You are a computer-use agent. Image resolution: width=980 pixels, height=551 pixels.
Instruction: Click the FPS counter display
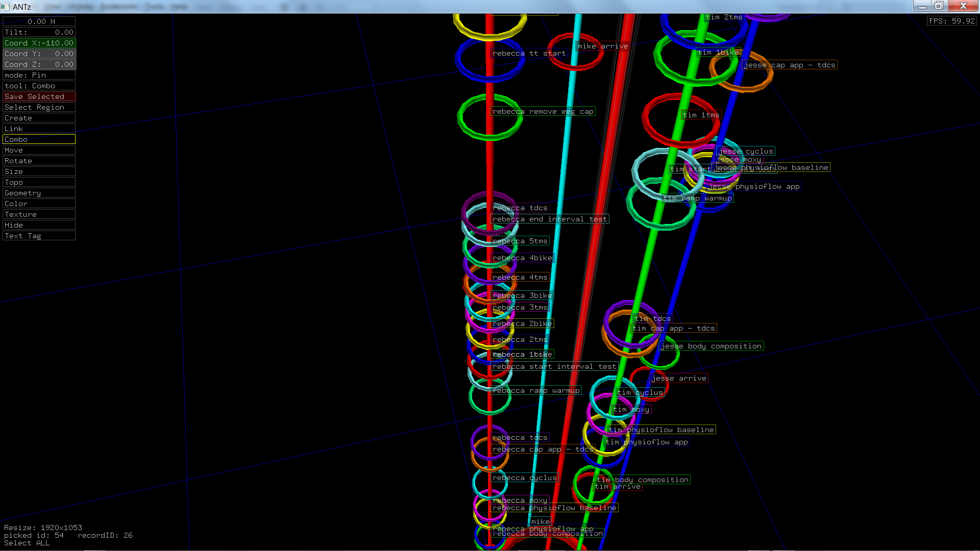[x=951, y=21]
